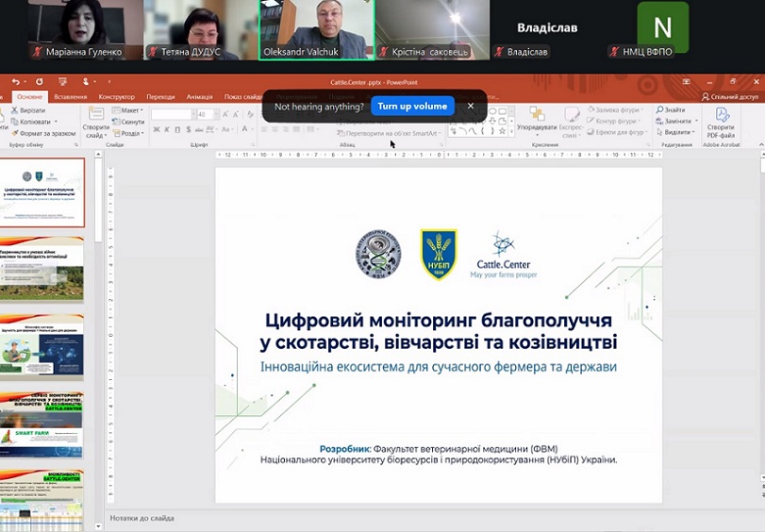Apply bold with the Ж button

157,129
